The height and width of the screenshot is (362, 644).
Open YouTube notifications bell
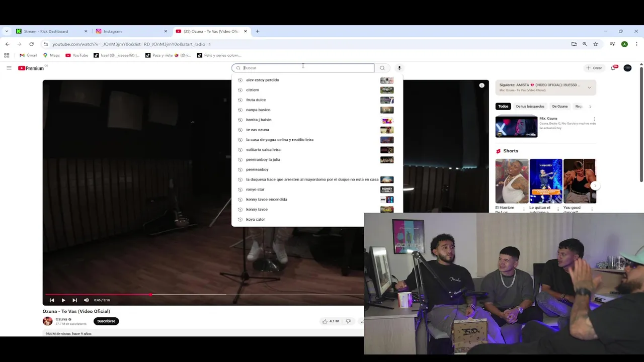[x=613, y=68]
